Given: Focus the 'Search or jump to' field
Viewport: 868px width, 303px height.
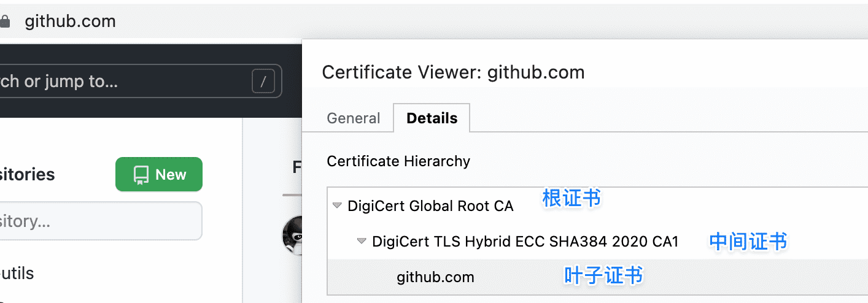Looking at the screenshot, I should click(123, 82).
